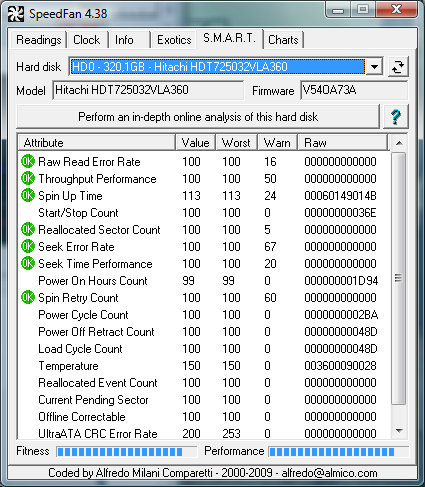425x487 pixels.
Task: Select the Temperature attribute row
Action: [x=203, y=366]
